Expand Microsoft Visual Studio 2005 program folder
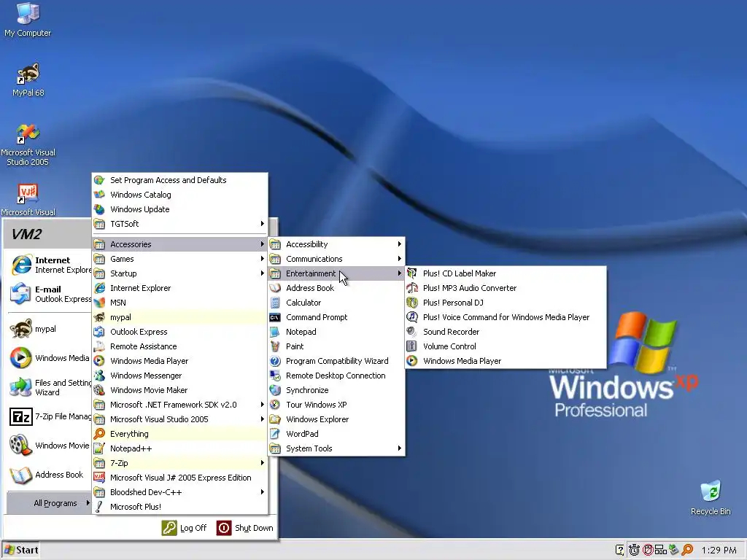 (x=179, y=419)
